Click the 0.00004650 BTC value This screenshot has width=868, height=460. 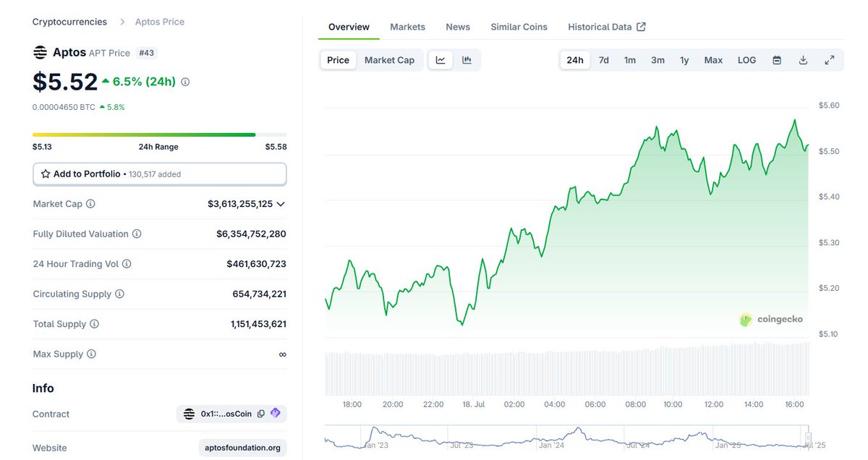pyautogui.click(x=63, y=107)
